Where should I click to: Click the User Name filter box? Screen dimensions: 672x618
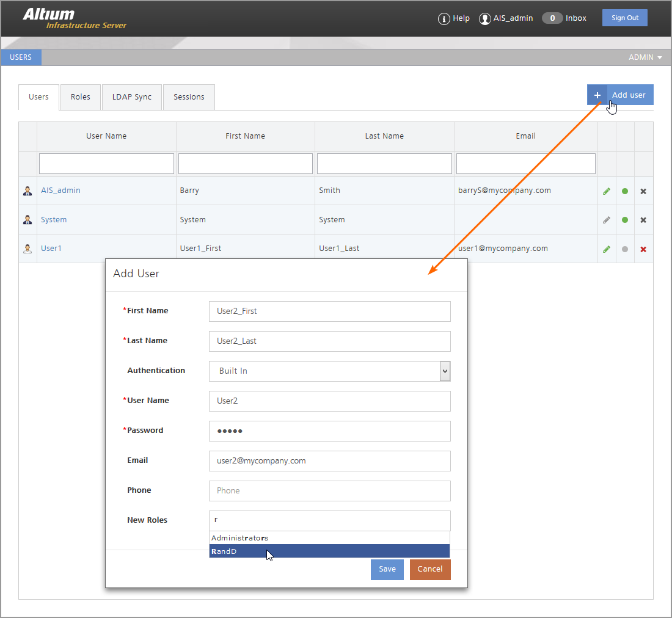coord(106,164)
